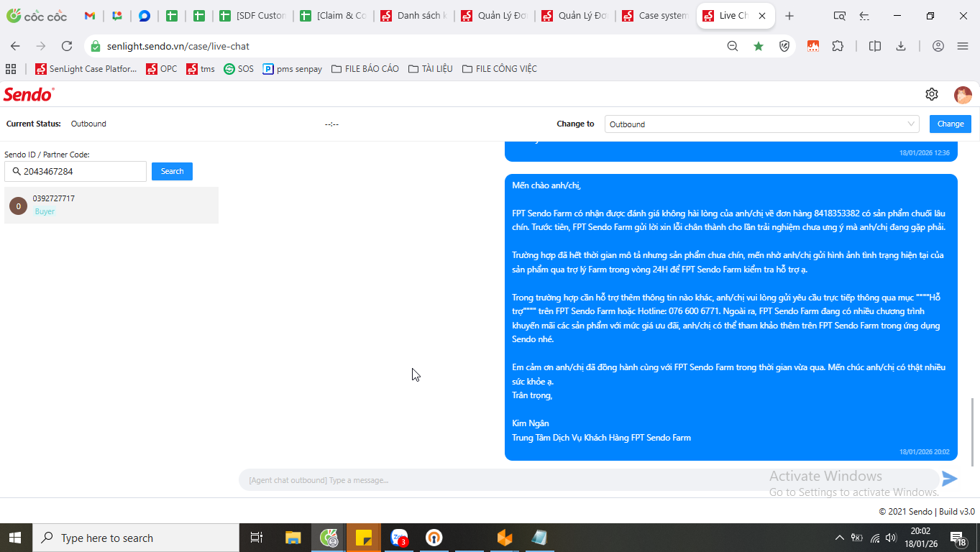The width and height of the screenshot is (980, 552).
Task: Click the Search button
Action: tap(172, 171)
